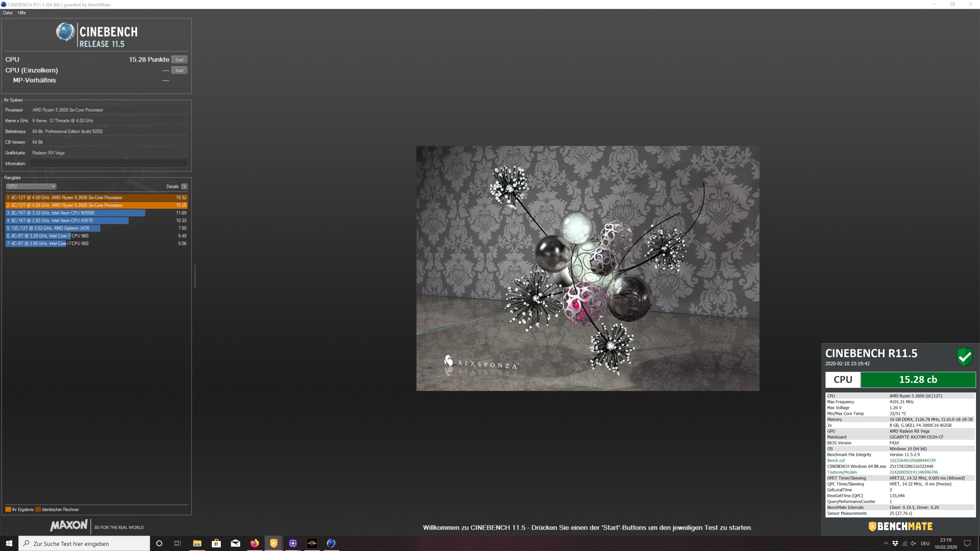Screen dimensions: 980x551
Task: Open the clock showing 23:19
Action: click(x=946, y=543)
